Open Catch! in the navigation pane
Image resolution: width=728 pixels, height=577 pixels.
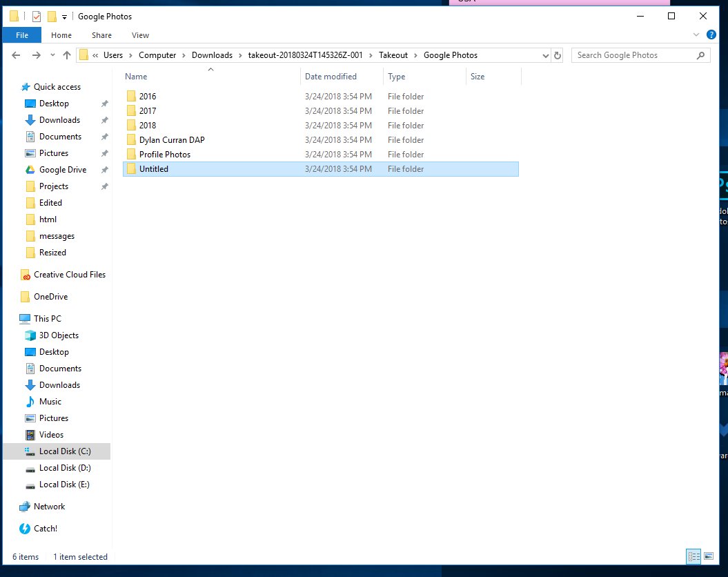click(x=46, y=529)
